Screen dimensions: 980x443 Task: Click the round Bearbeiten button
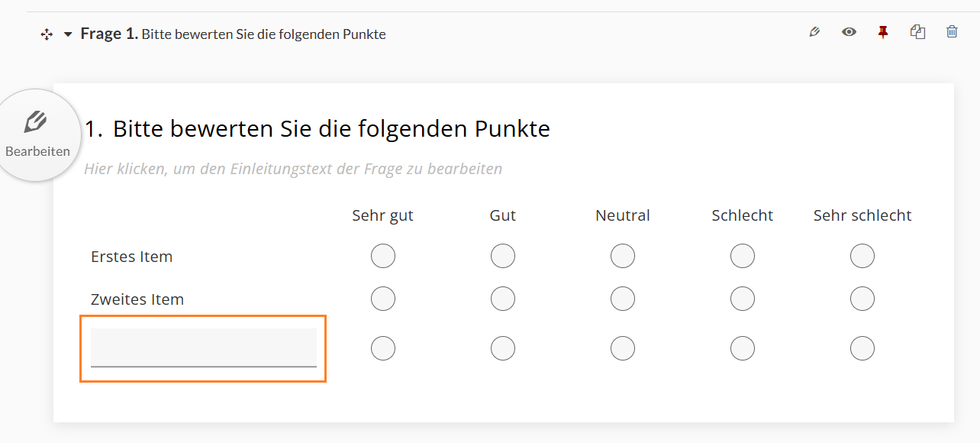pyautogui.click(x=37, y=135)
